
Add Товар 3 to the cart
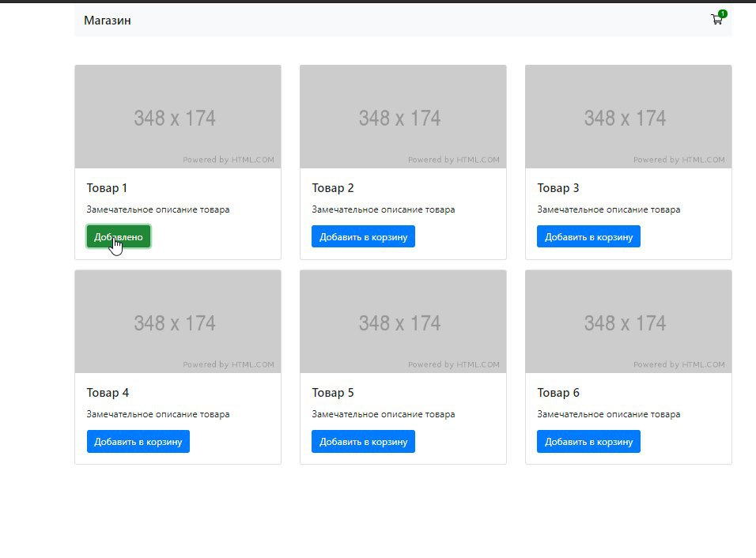point(588,236)
